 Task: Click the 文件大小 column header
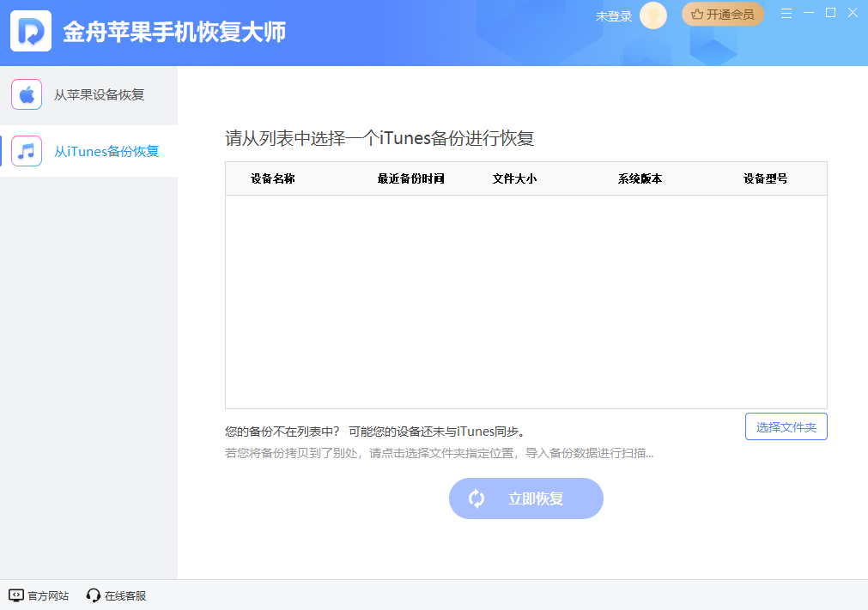click(514, 178)
